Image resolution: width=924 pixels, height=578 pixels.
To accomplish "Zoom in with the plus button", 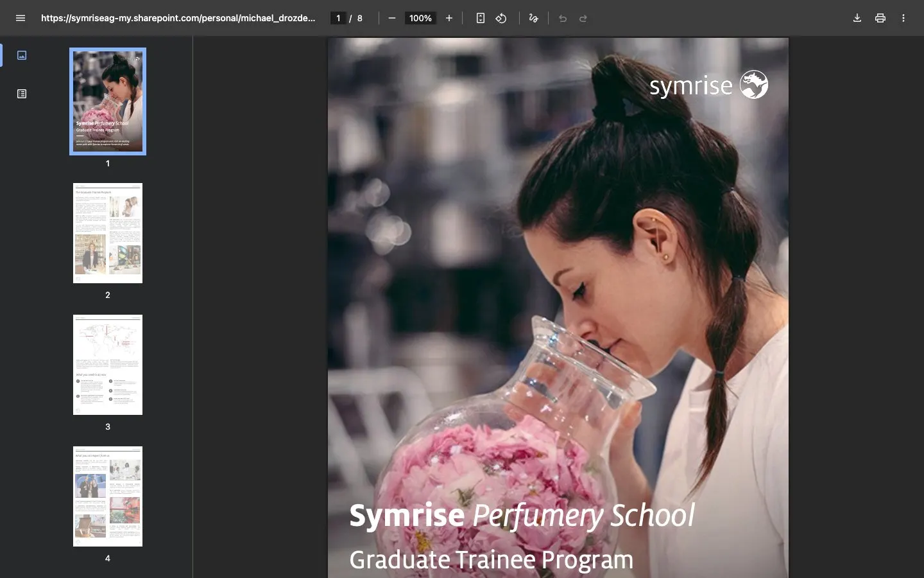I will (x=449, y=18).
